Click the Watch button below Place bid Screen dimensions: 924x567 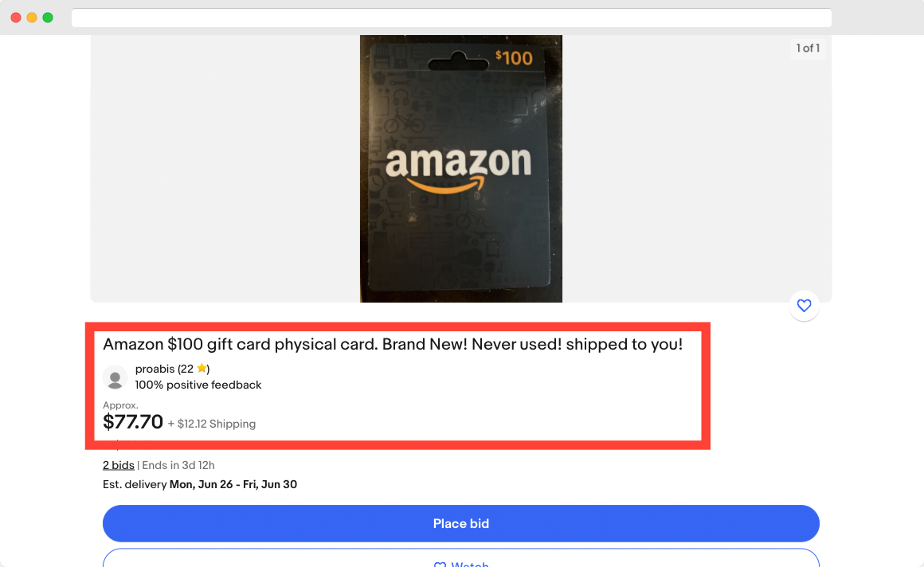[x=461, y=561]
